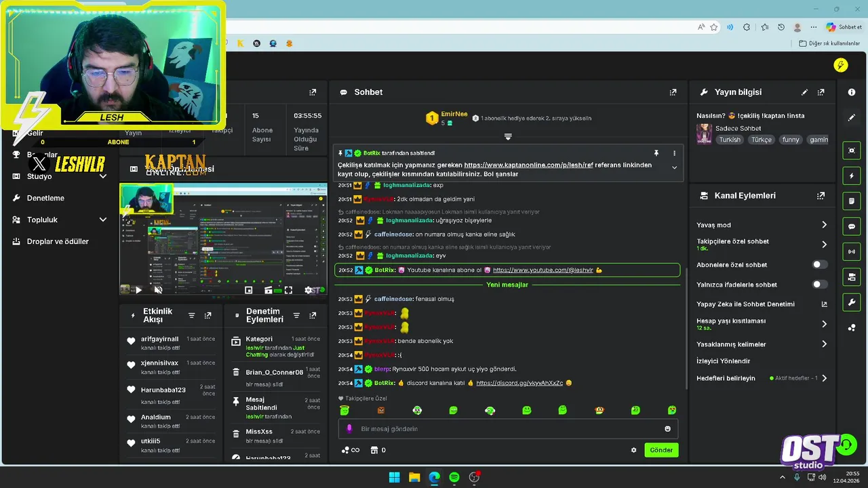Open Spotify from the taskbar
Image resolution: width=868 pixels, height=488 pixels.
[x=454, y=477]
